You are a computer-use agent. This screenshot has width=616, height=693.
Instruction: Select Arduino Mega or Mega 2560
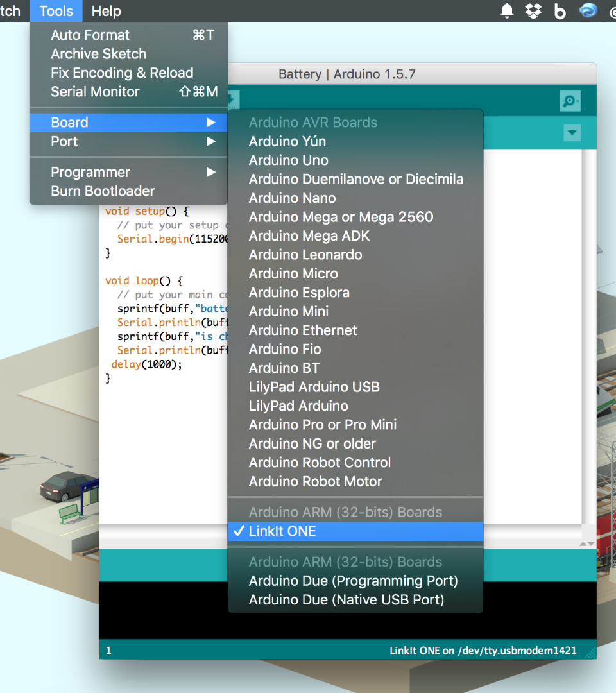pos(355,217)
